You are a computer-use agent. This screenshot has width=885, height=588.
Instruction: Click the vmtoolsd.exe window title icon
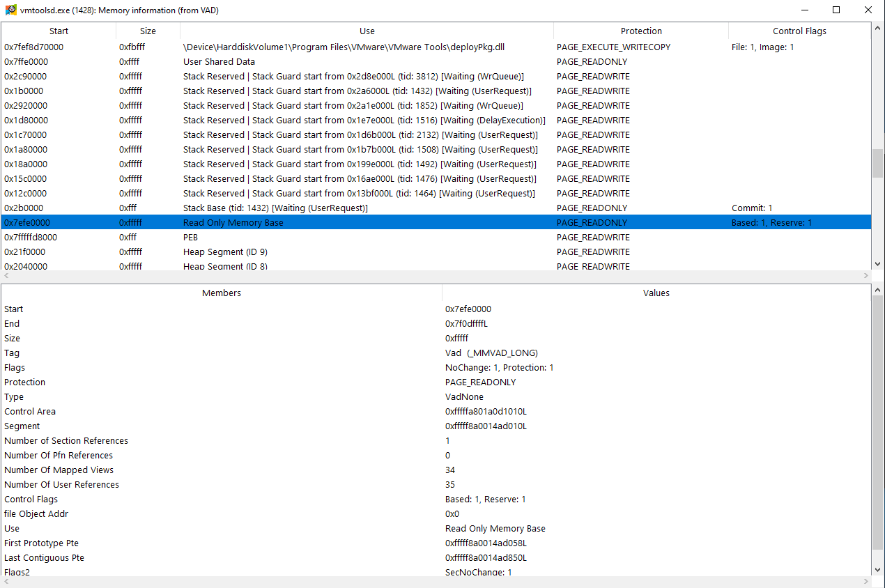pyautogui.click(x=11, y=10)
